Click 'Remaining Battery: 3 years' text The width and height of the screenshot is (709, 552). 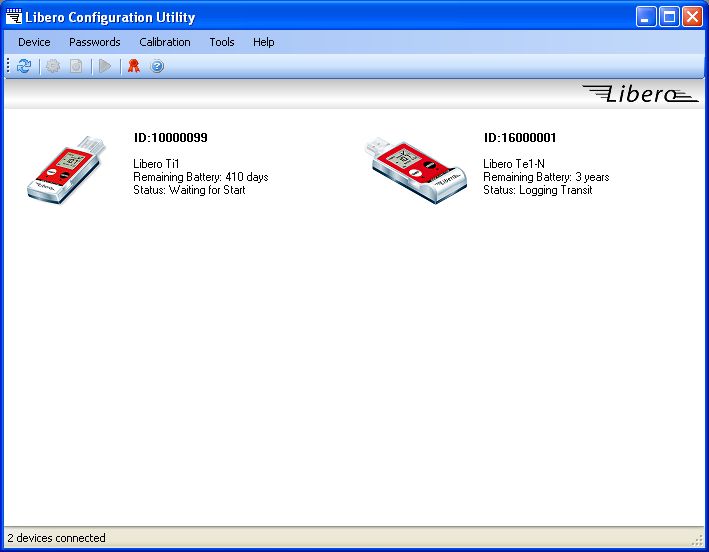(x=546, y=177)
